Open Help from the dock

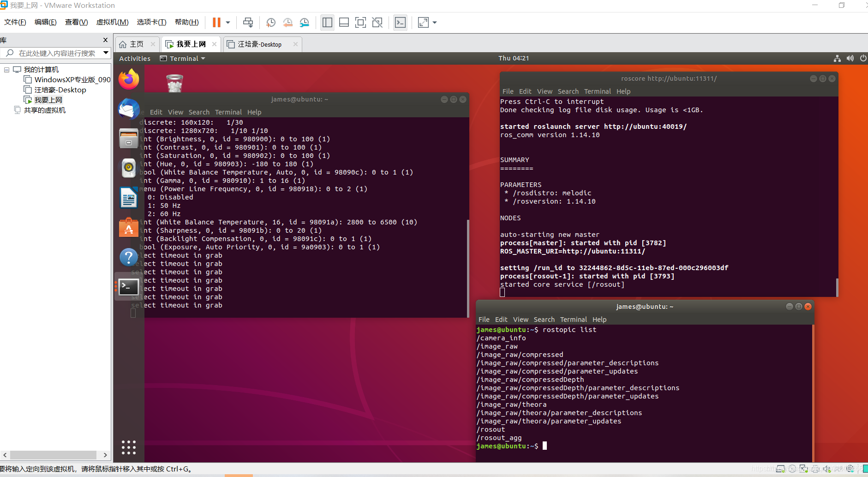(x=129, y=257)
